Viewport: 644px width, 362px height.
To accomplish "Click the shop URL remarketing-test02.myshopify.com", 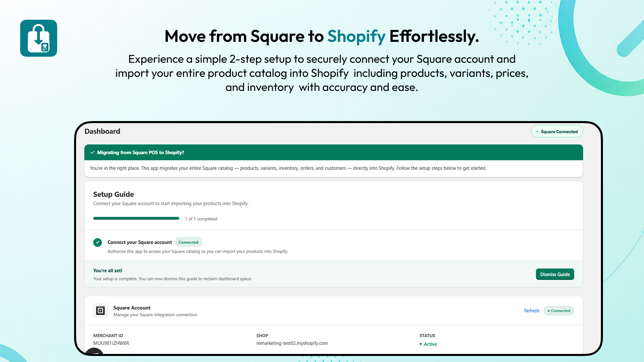I will (x=292, y=343).
